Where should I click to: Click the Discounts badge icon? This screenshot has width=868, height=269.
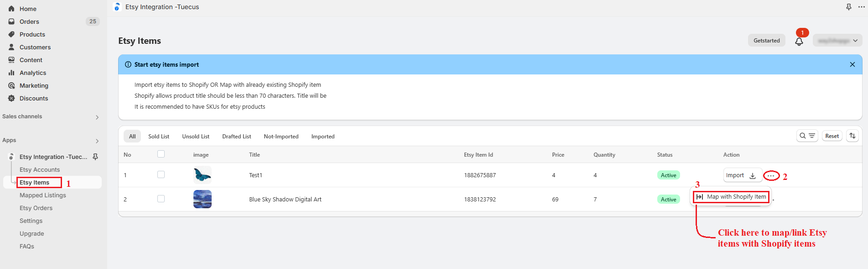coord(11,98)
